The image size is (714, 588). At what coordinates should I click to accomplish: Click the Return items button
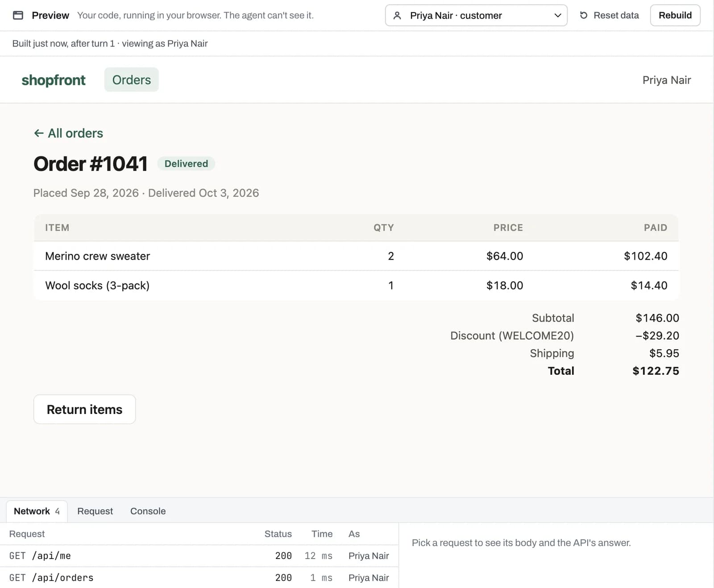[x=84, y=409]
